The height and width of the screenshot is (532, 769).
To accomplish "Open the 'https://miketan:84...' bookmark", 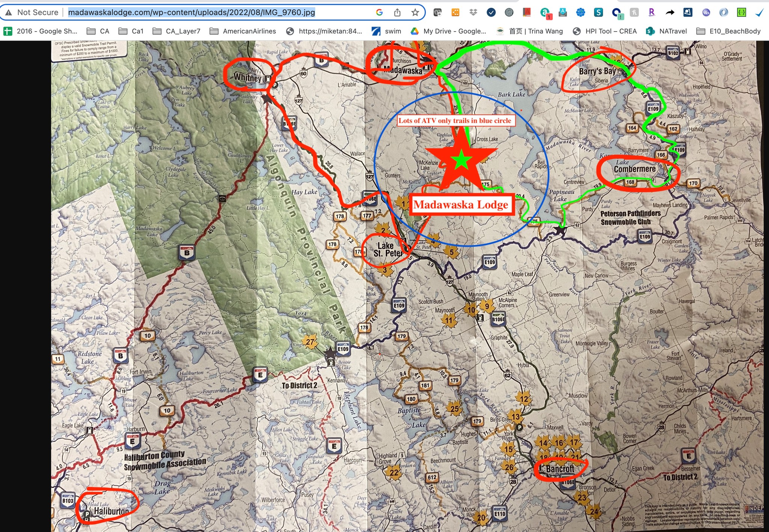I will pos(324,31).
